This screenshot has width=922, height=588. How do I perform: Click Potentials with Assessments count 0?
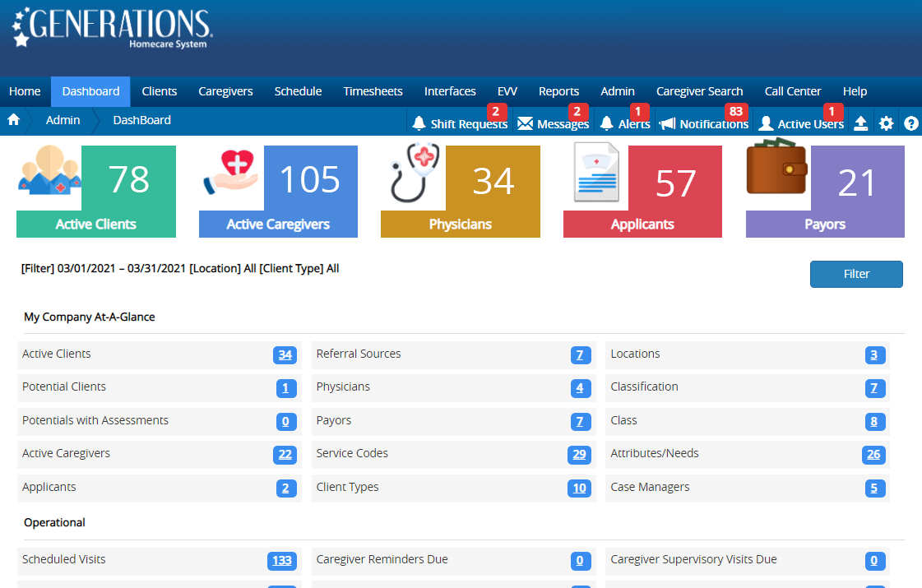286,422
